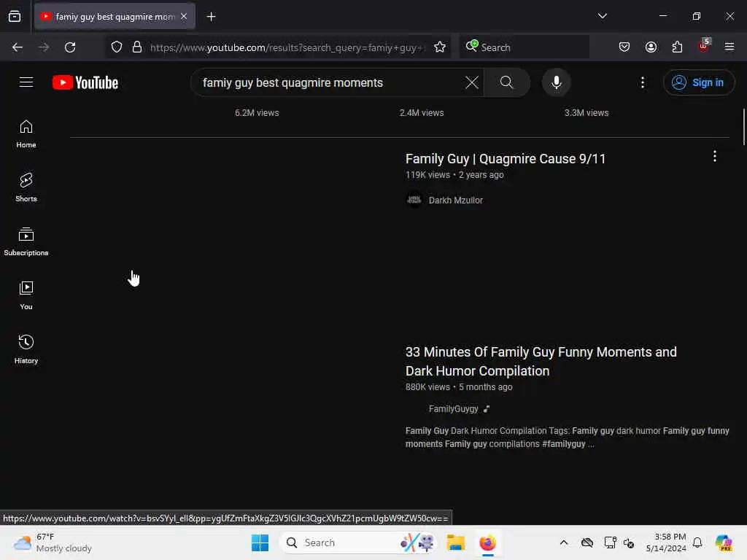Visit the FamilyGuygy channel
The width and height of the screenshot is (747, 560).
pos(453,409)
